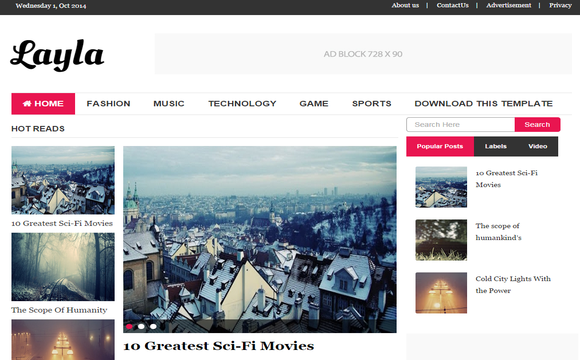The image size is (580, 360).
Task: Switch to the Labels tab
Action: point(495,146)
